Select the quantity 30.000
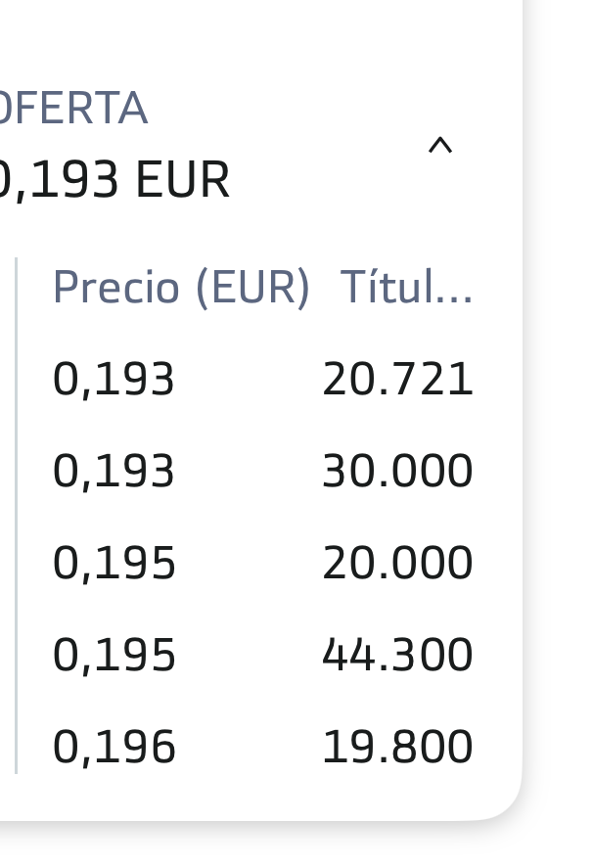593x868 pixels. [x=397, y=471]
